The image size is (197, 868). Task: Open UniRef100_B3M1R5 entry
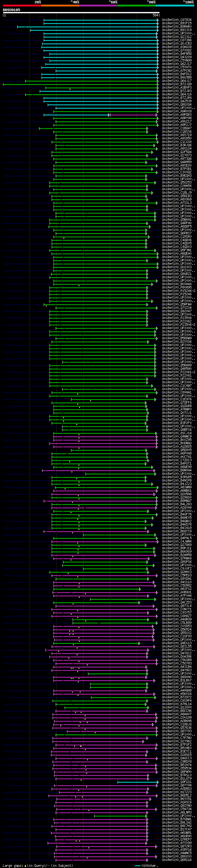tap(176, 477)
